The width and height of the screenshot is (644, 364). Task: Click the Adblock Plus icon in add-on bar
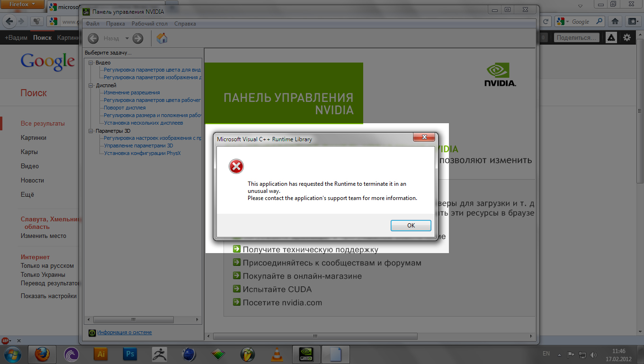point(6,340)
